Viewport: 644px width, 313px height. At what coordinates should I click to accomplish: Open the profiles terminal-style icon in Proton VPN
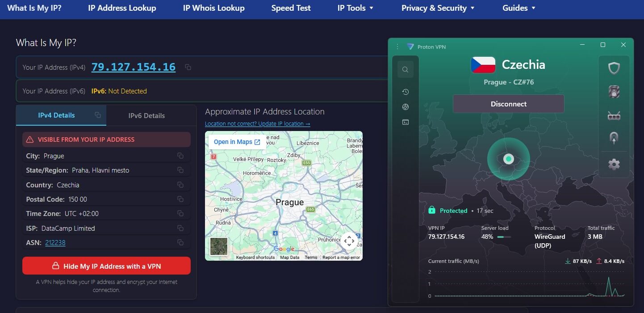[405, 122]
